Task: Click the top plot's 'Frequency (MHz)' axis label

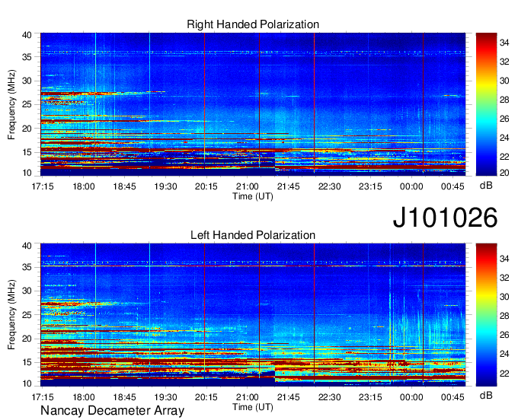Action: tap(11, 104)
